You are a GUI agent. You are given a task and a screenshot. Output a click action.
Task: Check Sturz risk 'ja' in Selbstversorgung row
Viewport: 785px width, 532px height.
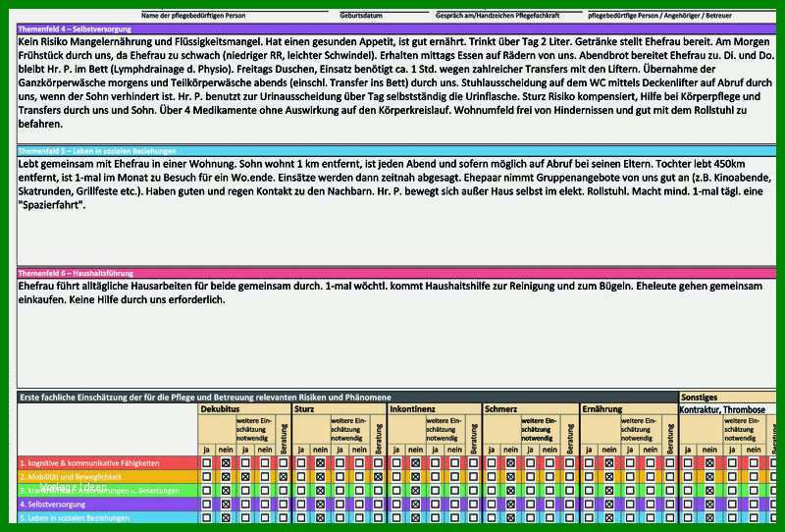point(301,504)
